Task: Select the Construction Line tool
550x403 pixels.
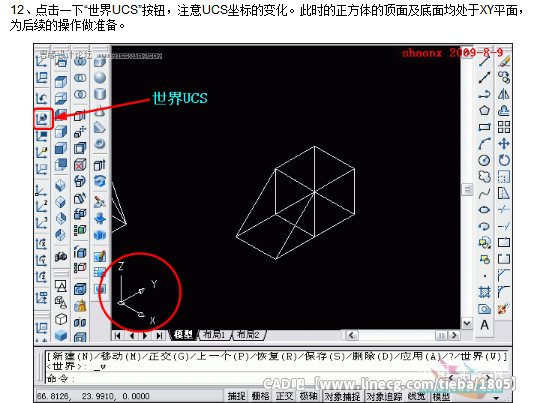Action: [x=484, y=78]
